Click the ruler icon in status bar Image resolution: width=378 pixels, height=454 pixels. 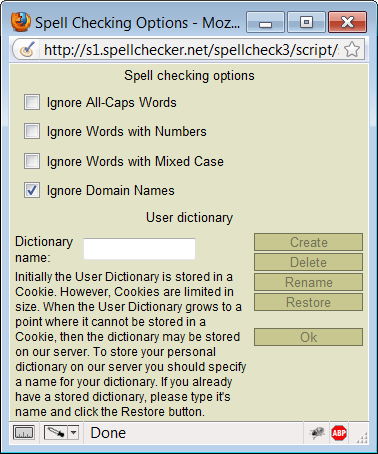pos(24,433)
